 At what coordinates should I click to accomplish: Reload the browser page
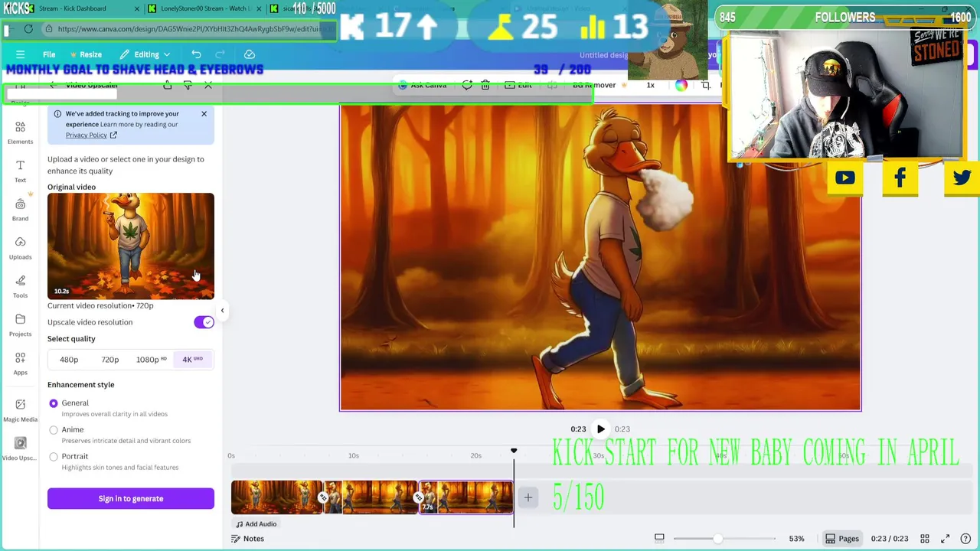tap(28, 29)
